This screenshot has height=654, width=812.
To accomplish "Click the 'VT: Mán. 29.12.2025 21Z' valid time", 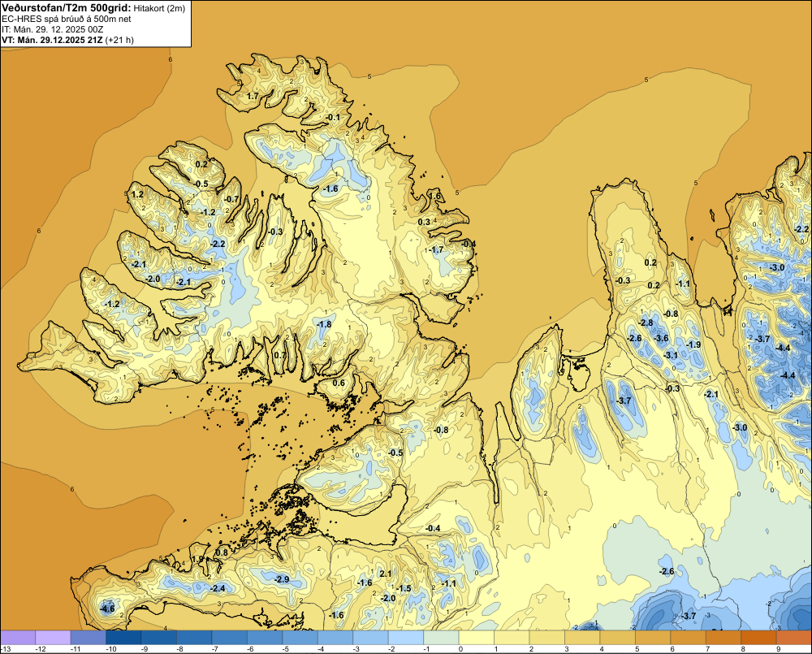I will pyautogui.click(x=52, y=40).
